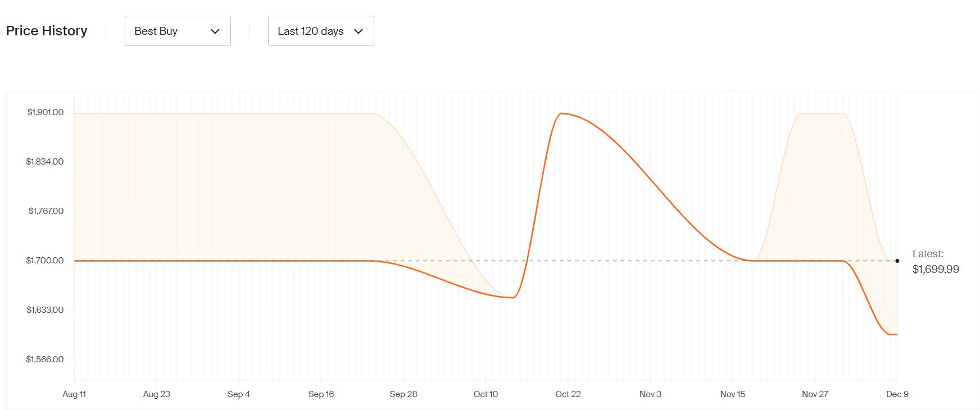Select the Oct 10 axis label
Viewport: 980px width, 410px height.
coord(486,394)
